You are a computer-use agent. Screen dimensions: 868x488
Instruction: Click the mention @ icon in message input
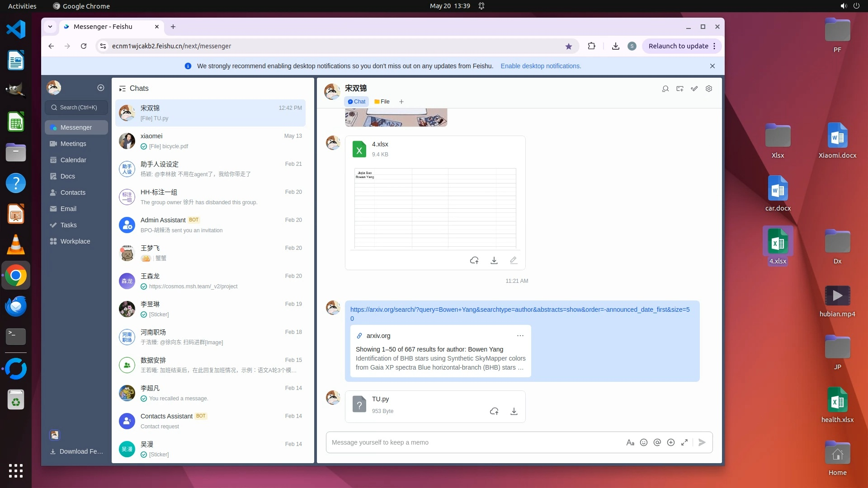pyautogui.click(x=657, y=442)
